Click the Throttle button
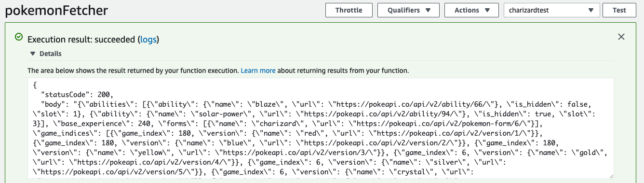Viewport: 644px width, 183px height. (349, 10)
